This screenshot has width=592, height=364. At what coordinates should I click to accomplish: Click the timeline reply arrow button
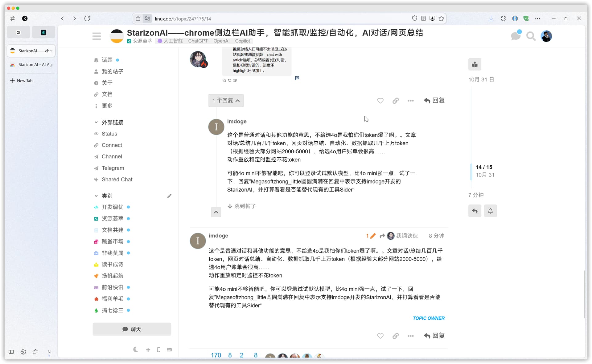point(475,211)
